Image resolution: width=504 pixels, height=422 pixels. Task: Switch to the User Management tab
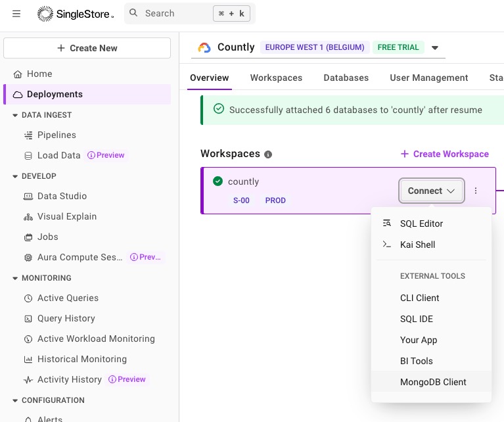click(429, 78)
